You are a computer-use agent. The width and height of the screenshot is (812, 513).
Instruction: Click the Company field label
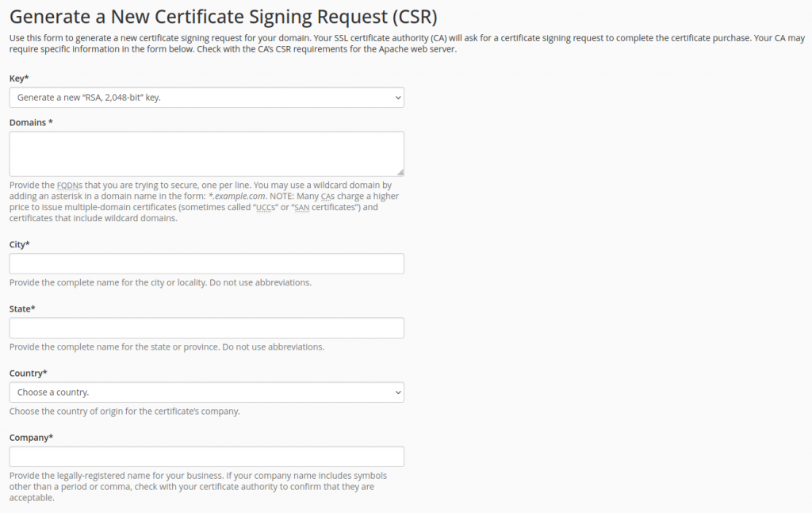click(x=31, y=437)
